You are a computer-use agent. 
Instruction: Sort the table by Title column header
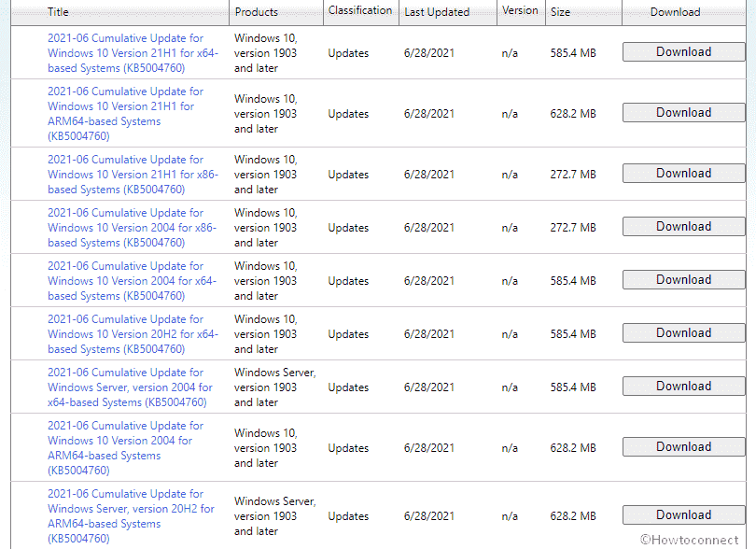58,12
